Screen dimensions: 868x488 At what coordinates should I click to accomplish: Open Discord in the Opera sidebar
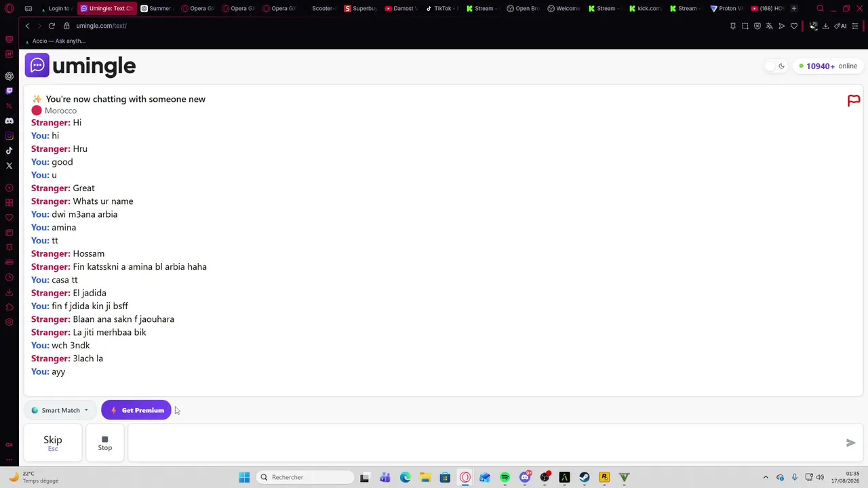tap(9, 121)
